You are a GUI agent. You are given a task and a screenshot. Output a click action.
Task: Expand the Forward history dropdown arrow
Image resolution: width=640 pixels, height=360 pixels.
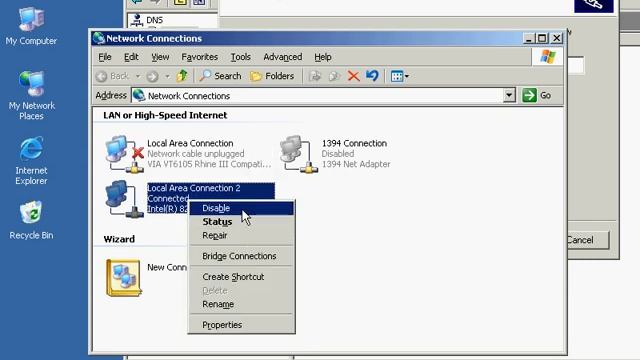pyautogui.click(x=167, y=76)
